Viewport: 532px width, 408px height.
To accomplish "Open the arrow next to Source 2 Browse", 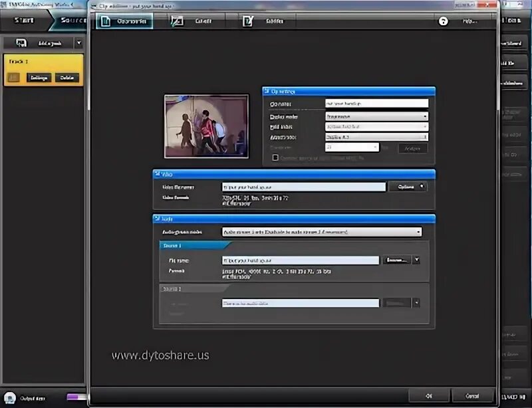I will tap(416, 303).
